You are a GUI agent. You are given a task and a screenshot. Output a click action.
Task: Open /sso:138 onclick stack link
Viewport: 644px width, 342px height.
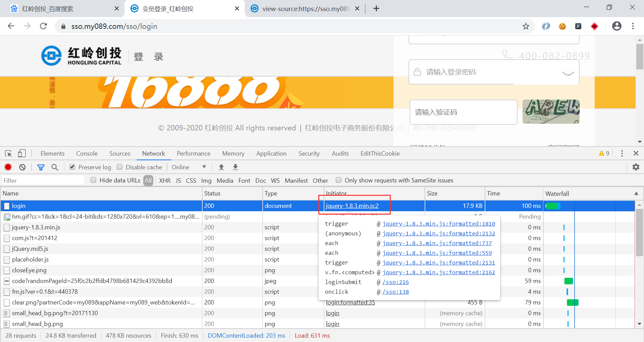395,292
